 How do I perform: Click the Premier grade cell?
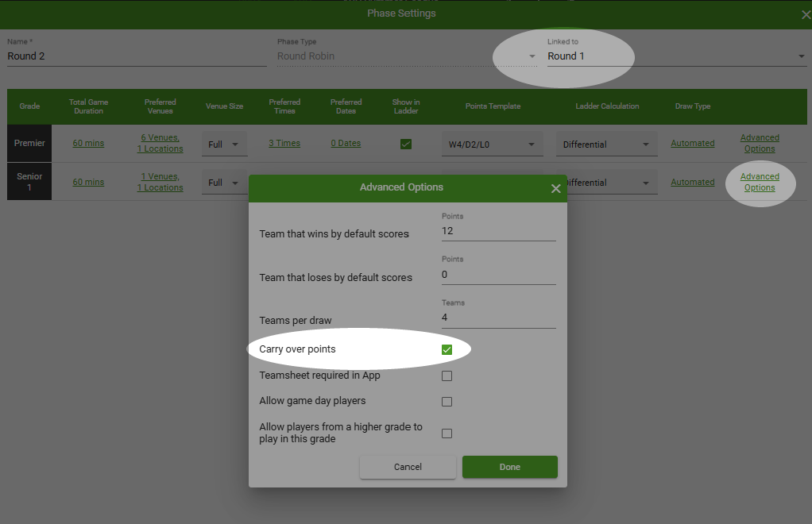pyautogui.click(x=29, y=143)
